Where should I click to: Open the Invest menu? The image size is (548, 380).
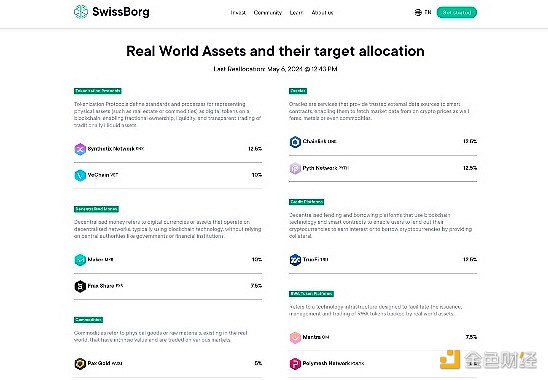(238, 13)
